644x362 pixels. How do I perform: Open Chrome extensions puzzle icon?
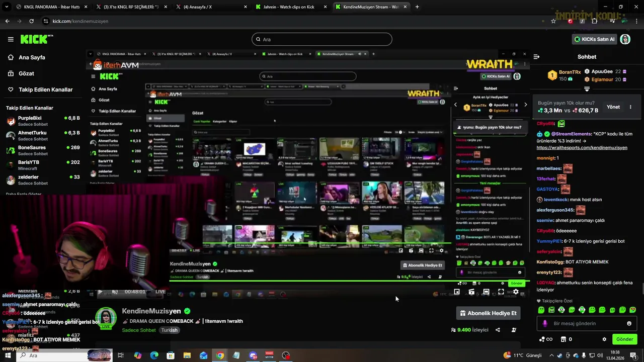(x=594, y=21)
